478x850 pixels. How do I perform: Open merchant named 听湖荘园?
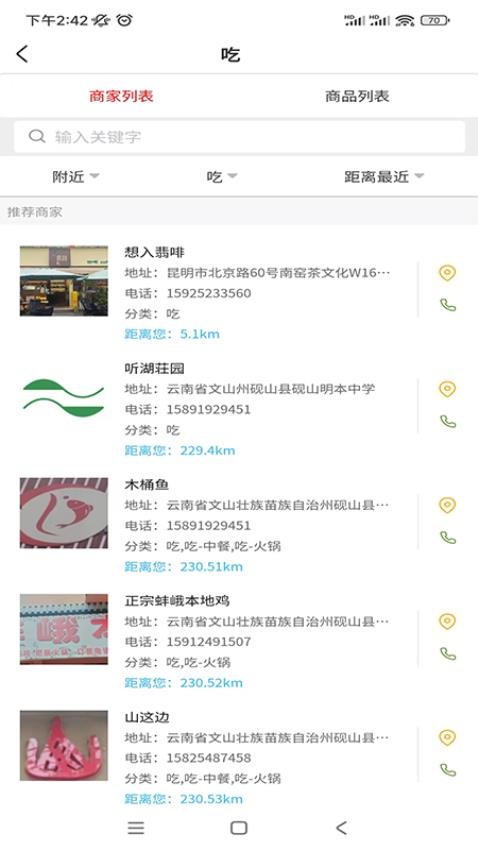click(154, 369)
